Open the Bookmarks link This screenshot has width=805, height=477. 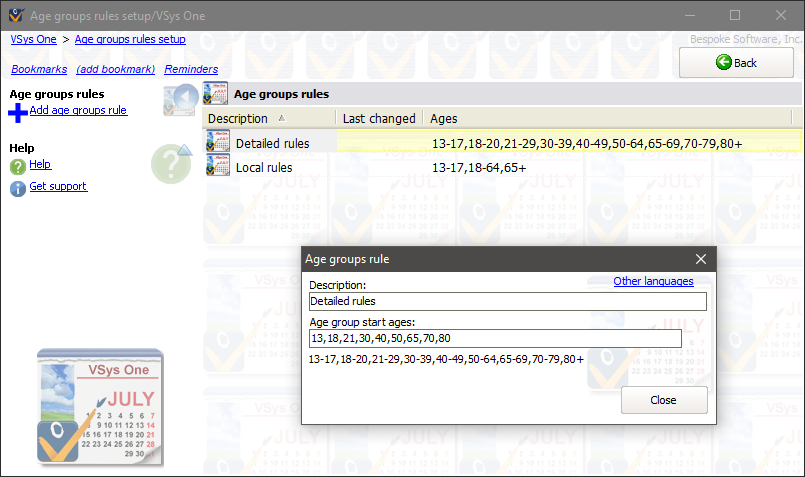pyautogui.click(x=39, y=69)
